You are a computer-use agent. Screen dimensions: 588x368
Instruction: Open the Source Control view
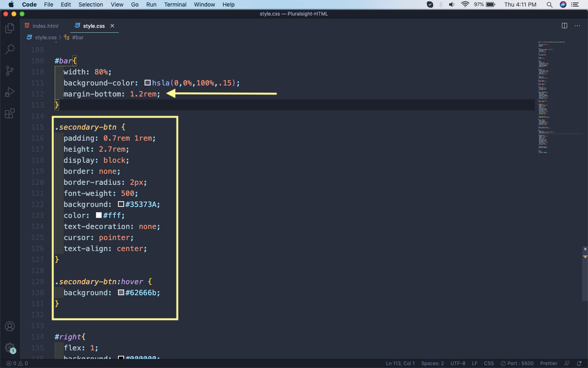click(x=10, y=71)
